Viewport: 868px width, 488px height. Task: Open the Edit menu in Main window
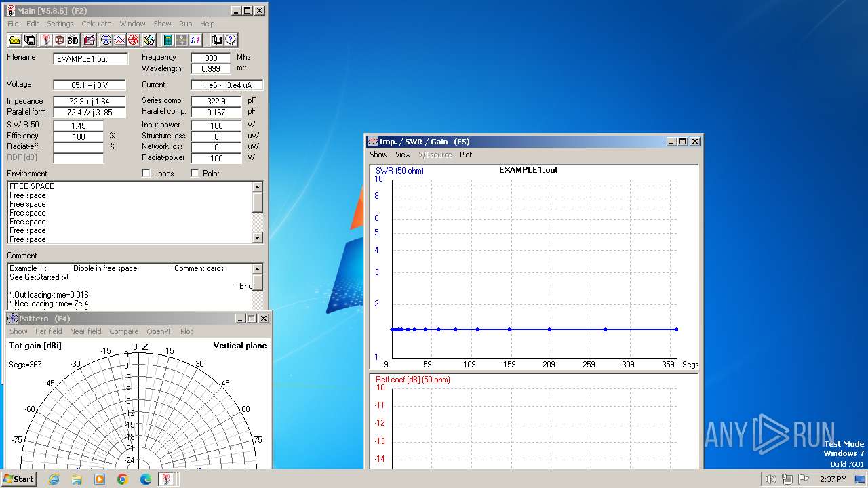(33, 24)
